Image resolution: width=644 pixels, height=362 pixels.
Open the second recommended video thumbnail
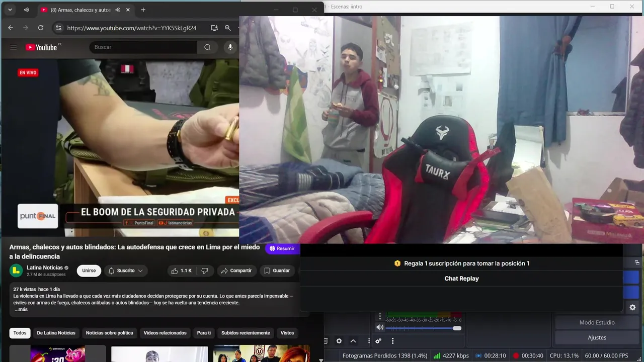159,353
